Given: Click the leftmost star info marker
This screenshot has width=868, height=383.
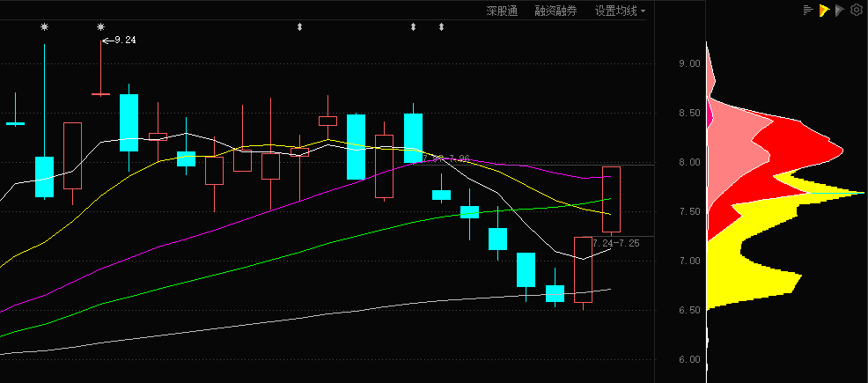Looking at the screenshot, I should (x=44, y=26).
